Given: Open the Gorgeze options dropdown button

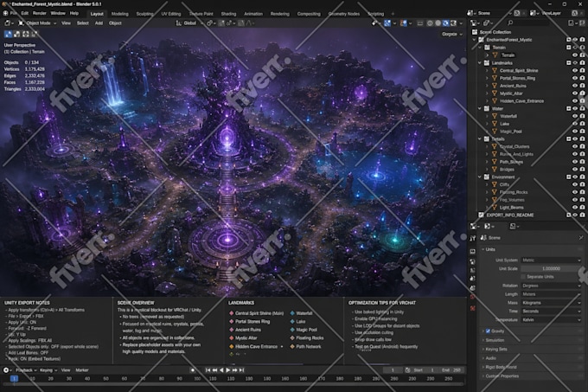Looking at the screenshot, I should 451,34.
